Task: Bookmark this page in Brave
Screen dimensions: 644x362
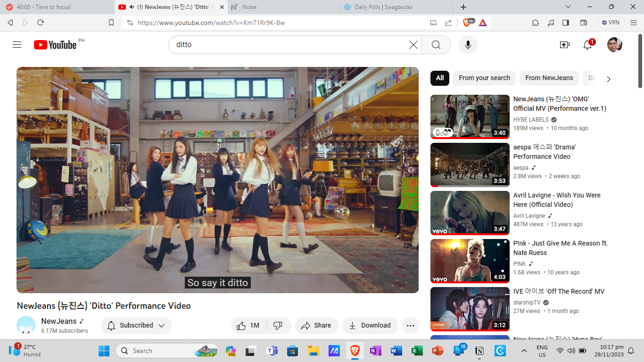Action: 111,23
